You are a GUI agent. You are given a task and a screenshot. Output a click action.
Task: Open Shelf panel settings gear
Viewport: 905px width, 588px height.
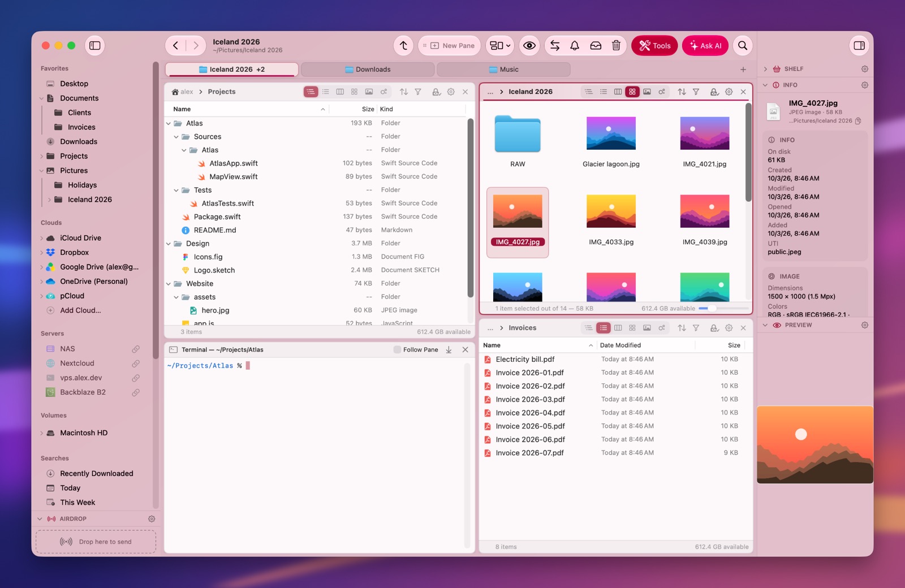(865, 69)
